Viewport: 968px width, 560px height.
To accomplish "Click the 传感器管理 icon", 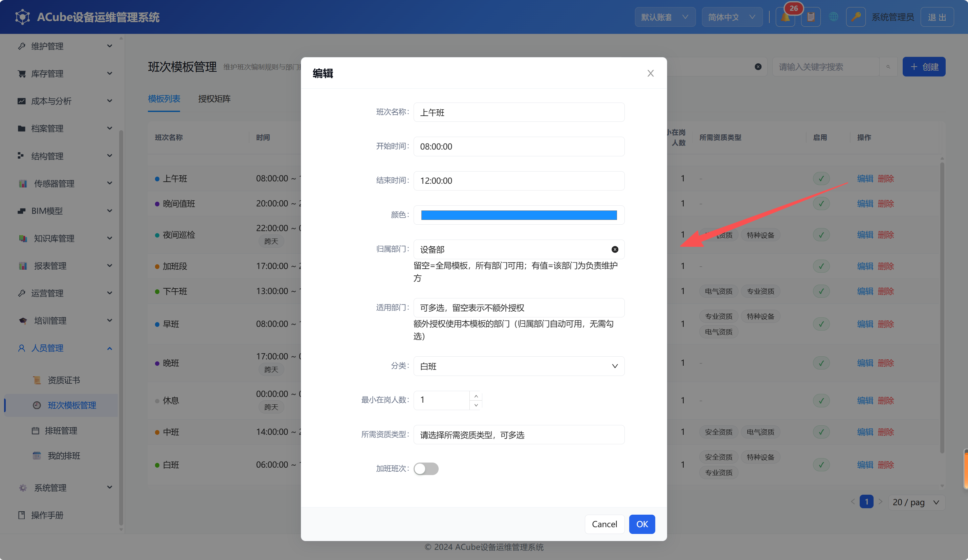I will [x=23, y=184].
